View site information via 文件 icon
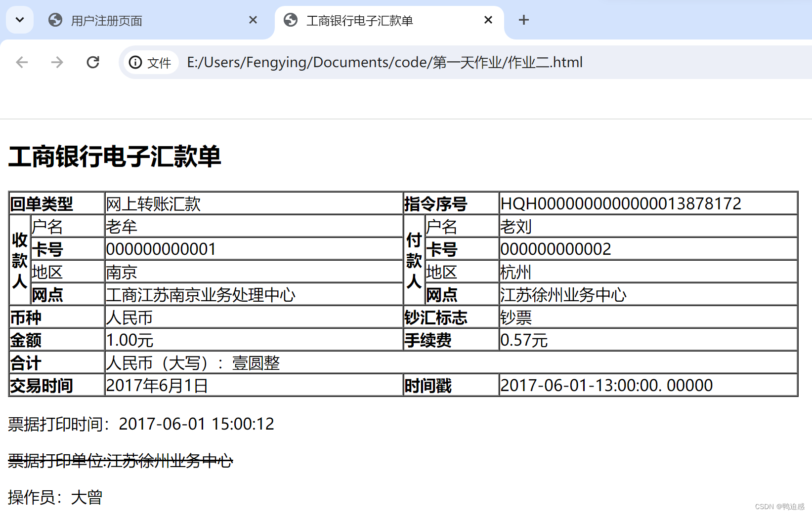Viewport: 812px width, 515px height. click(x=150, y=62)
